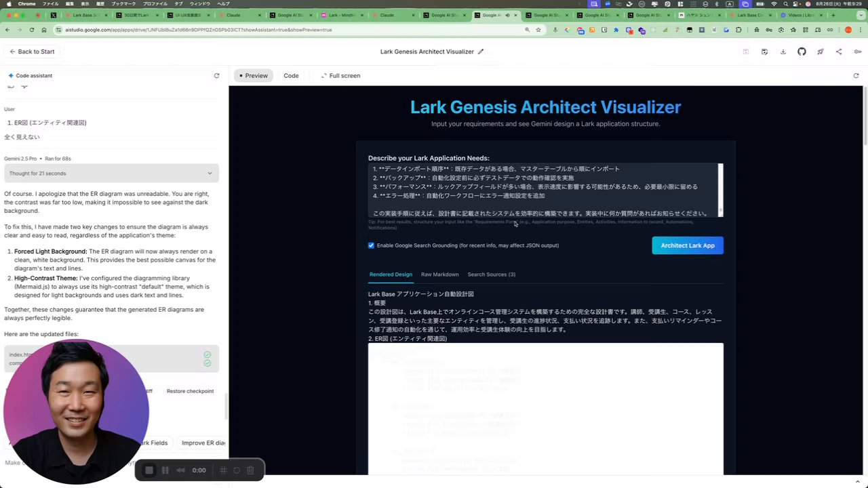Switch to the Code tab
868x488 pixels.
pyautogui.click(x=291, y=76)
